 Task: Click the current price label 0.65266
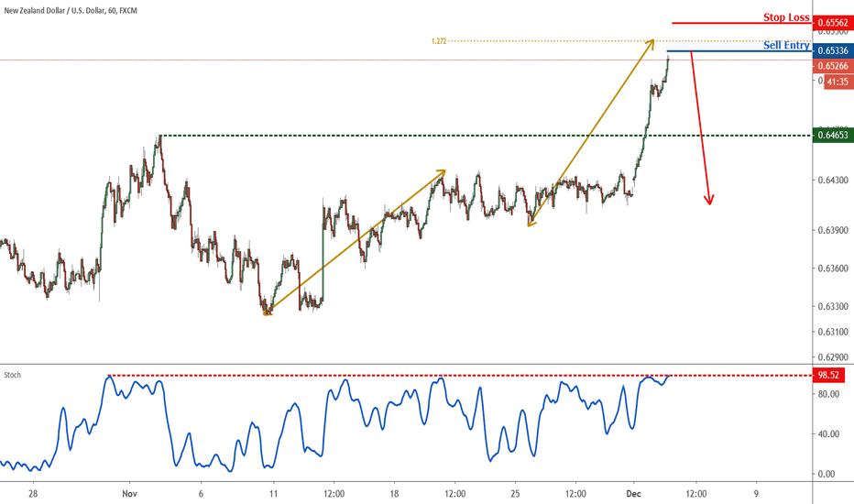(832, 66)
